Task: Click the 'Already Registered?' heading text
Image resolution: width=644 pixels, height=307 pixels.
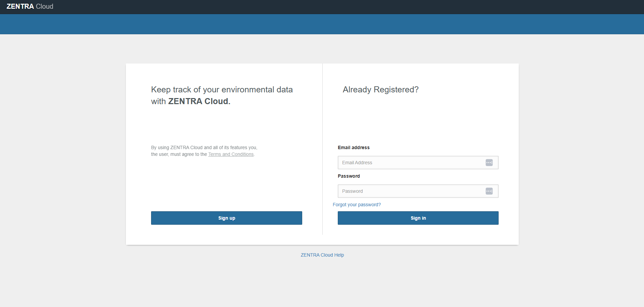Action: click(381, 90)
